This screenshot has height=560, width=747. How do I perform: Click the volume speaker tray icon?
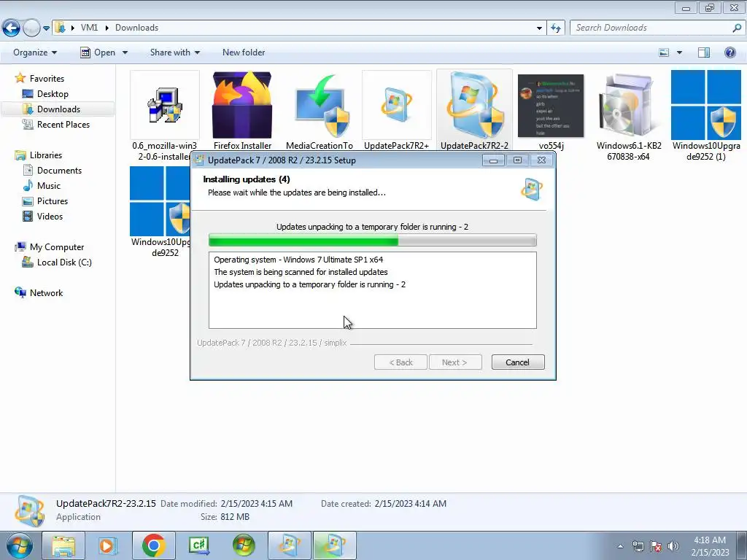point(673,546)
